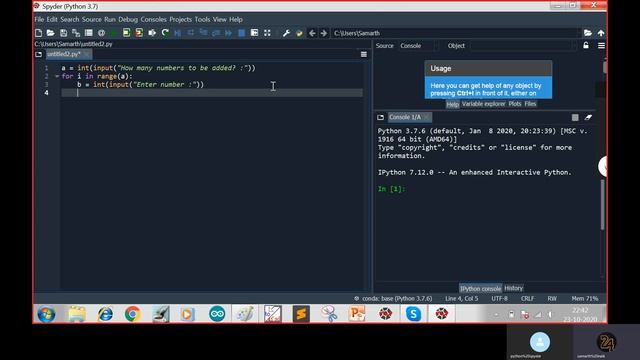This screenshot has width=640, height=360.
Task: Switch to the Variable explorer tab
Action: coord(483,104)
